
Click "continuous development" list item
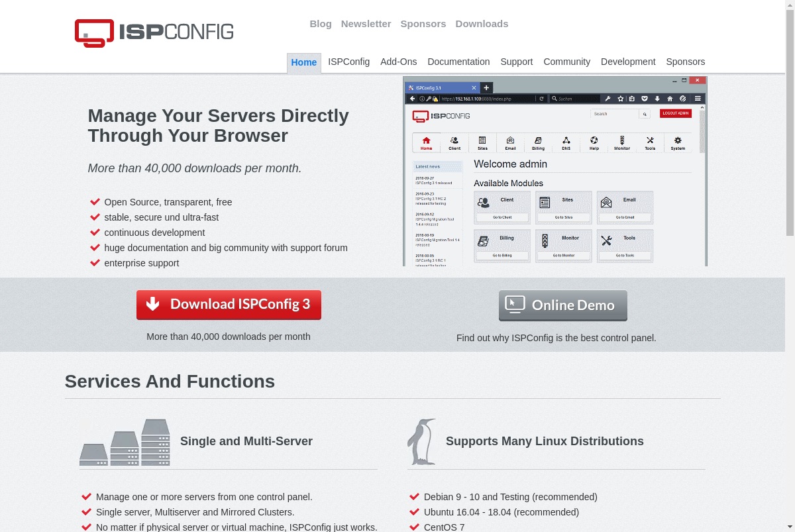[154, 233]
